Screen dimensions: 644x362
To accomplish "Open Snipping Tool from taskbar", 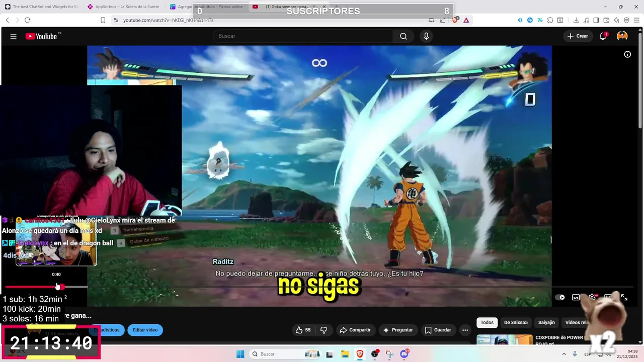I will pyautogui.click(x=389, y=354).
